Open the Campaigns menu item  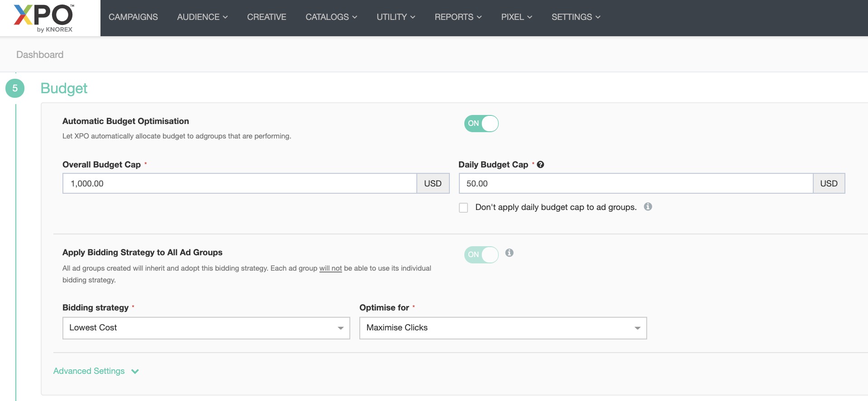coord(133,17)
